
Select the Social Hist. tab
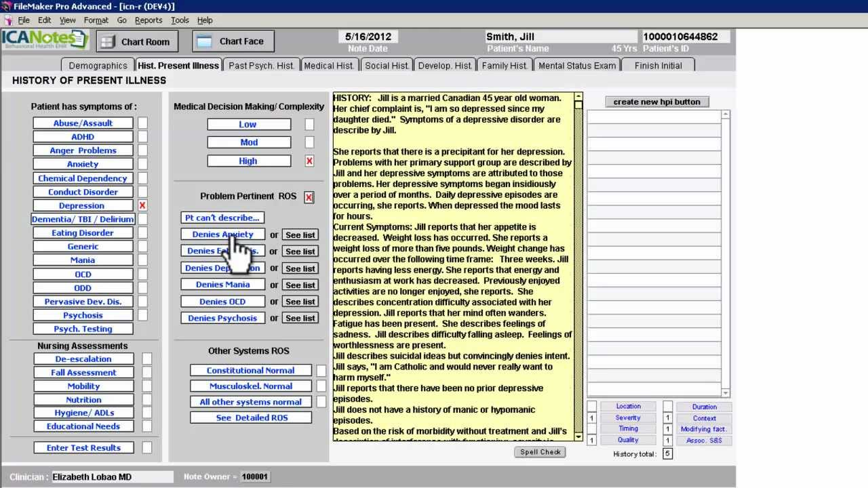(387, 66)
